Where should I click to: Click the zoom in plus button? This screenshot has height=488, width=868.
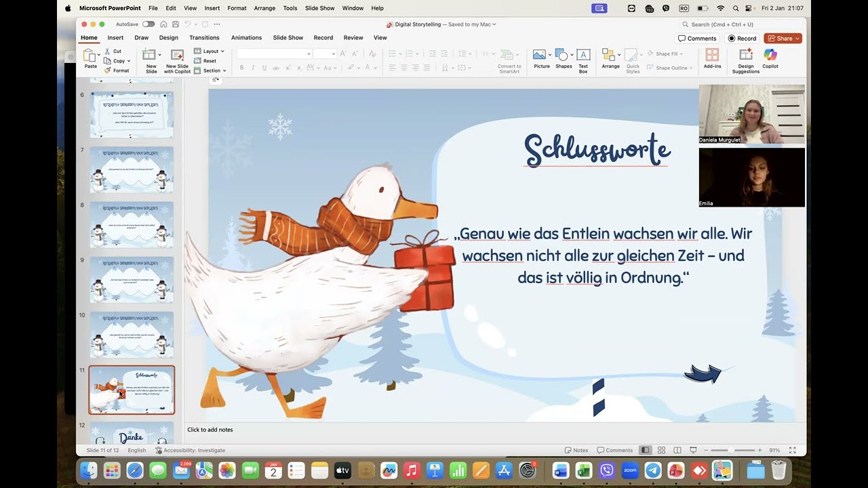coord(759,450)
